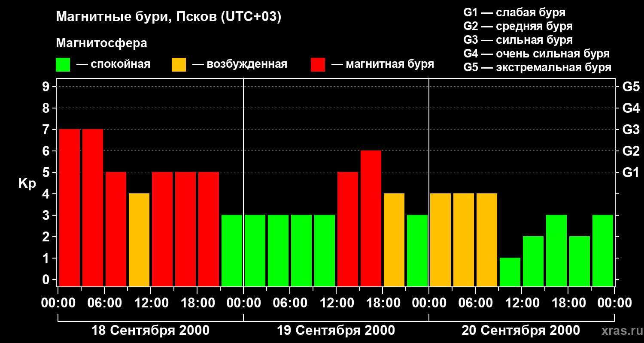
Task: Click the yellow Kp 4 bar on 19 Сентября
Action: coord(394,240)
